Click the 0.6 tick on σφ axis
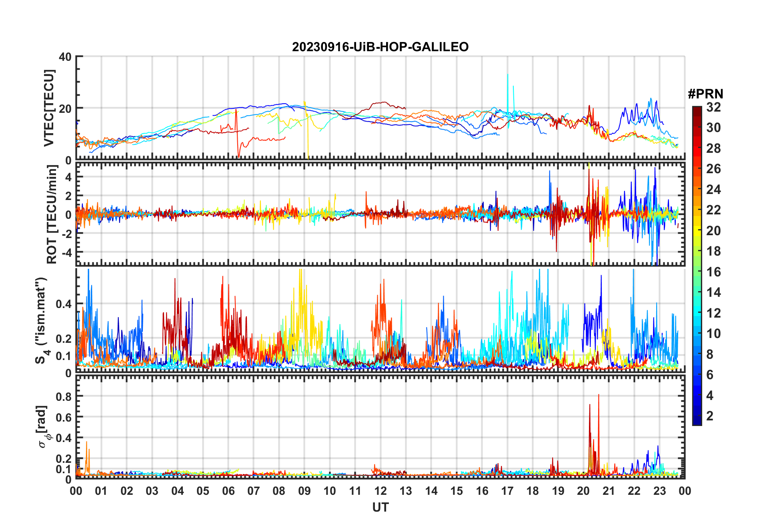 click(x=64, y=417)
